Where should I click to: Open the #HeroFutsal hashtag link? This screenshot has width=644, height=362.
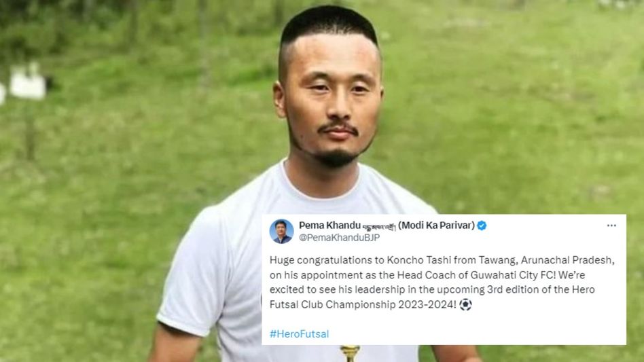click(x=299, y=333)
